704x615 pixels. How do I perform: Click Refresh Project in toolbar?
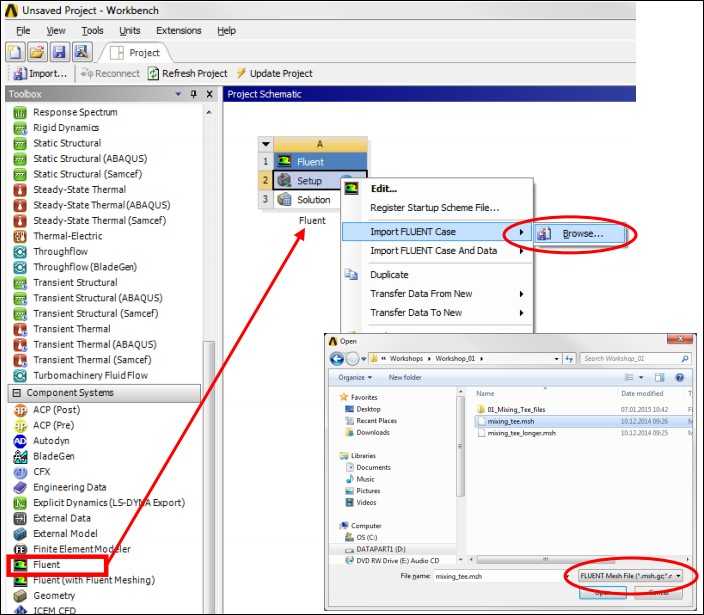click(188, 73)
